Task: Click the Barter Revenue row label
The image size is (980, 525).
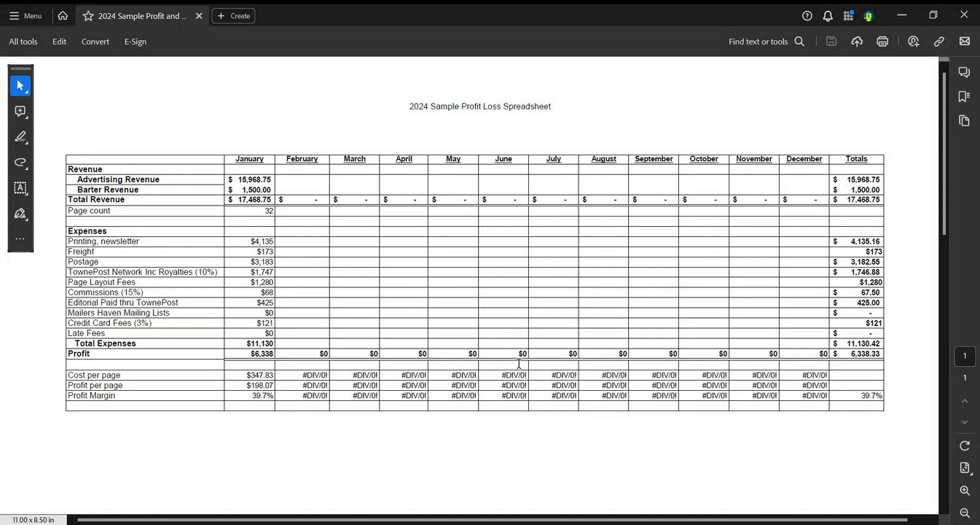Action: pyautogui.click(x=108, y=190)
